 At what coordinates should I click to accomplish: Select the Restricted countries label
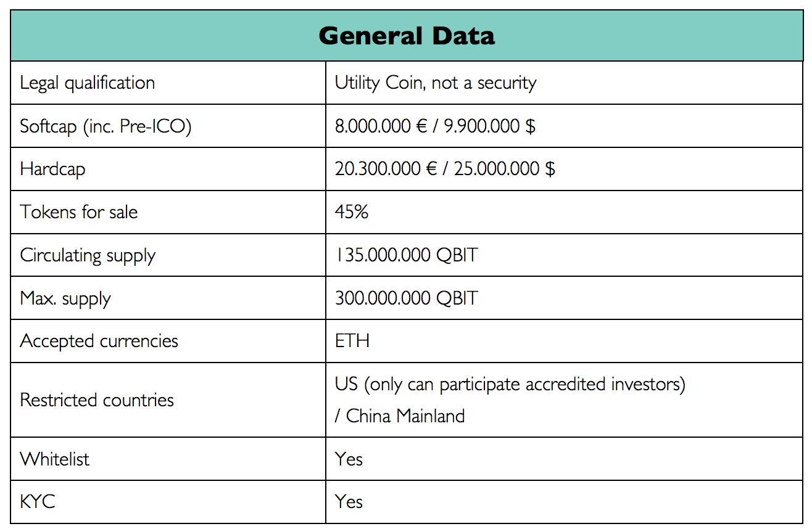click(x=97, y=400)
